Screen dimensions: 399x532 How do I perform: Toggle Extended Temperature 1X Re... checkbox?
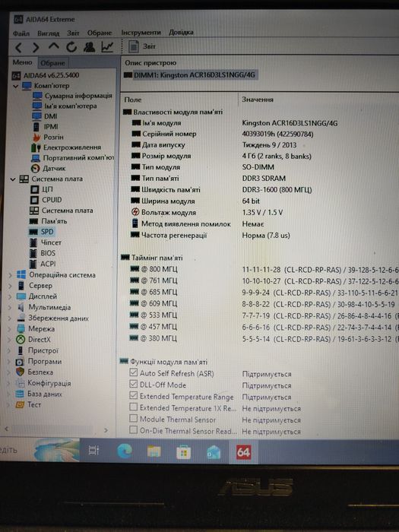134,407
